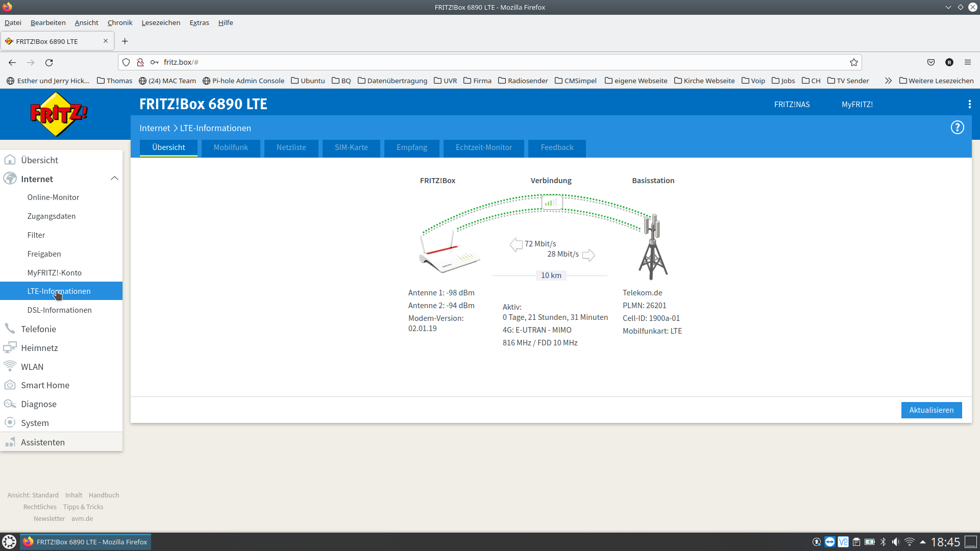Open the help question mark icon
Viewport: 980px width, 551px height.
957,128
